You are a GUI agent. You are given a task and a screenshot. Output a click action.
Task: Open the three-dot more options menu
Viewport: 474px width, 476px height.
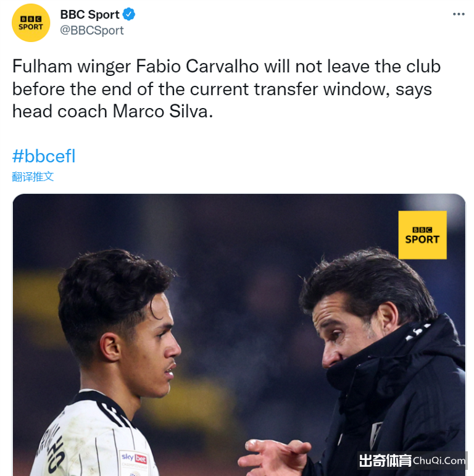pyautogui.click(x=459, y=14)
